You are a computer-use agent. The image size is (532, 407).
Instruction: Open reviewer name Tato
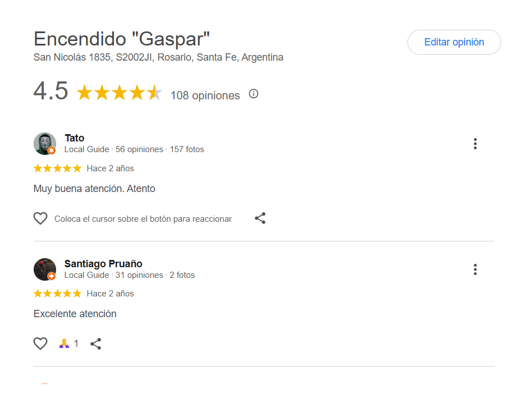[75, 138]
